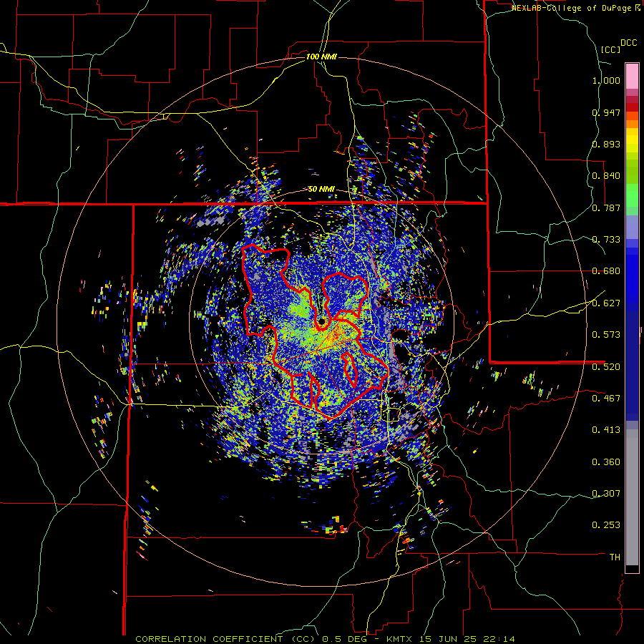Click the pink swatch of the color bar
This screenshot has height=644, width=644.
[632, 76]
